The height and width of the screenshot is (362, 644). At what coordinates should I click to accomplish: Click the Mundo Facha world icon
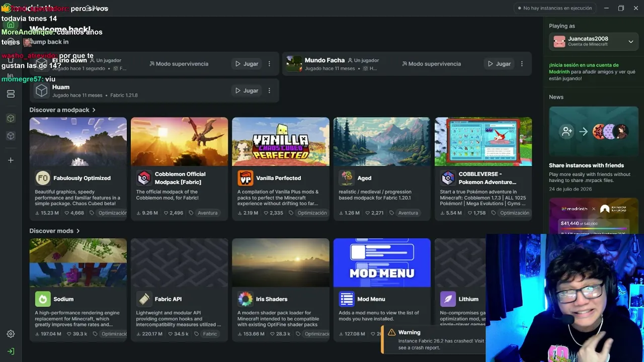[293, 64]
